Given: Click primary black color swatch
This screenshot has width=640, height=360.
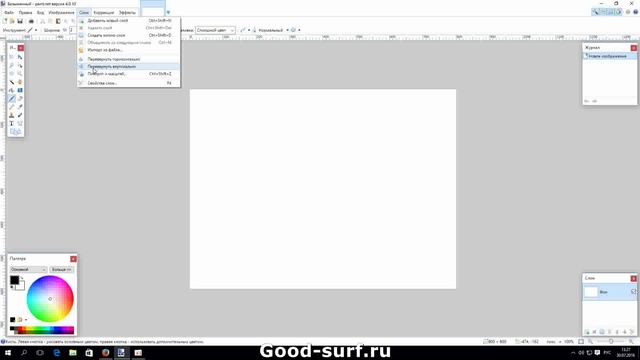Looking at the screenshot, I should 14,280.
